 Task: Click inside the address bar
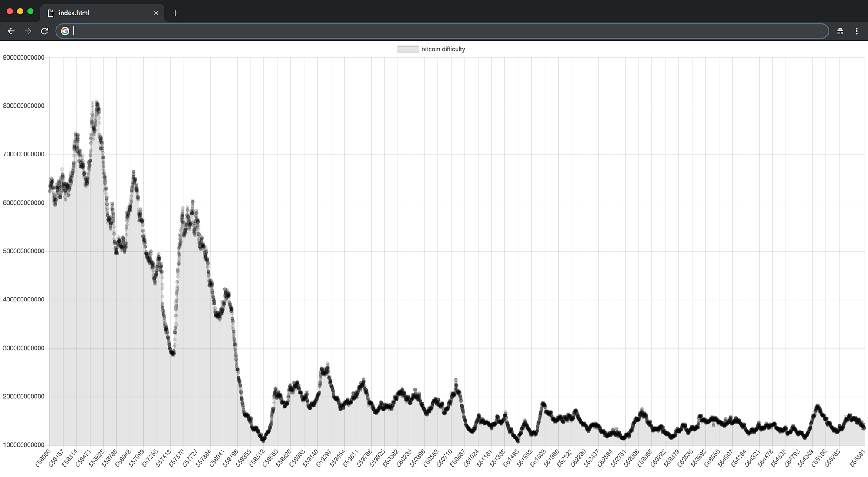(x=260, y=31)
